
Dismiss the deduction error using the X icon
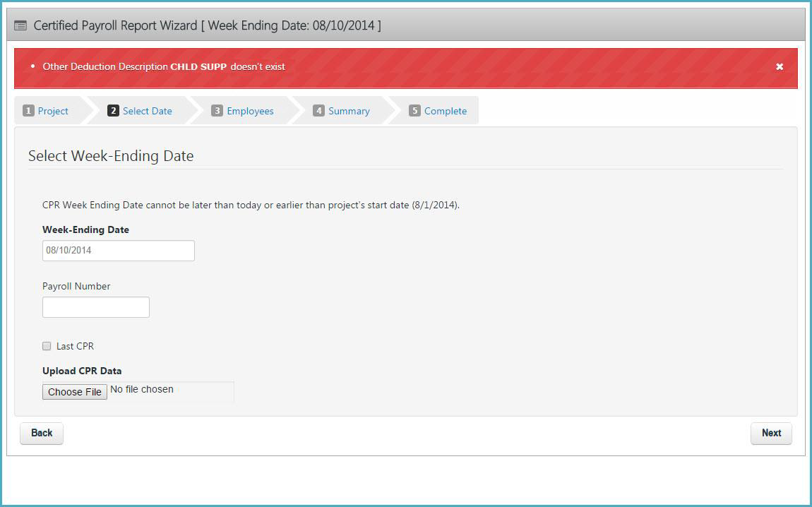pyautogui.click(x=780, y=66)
